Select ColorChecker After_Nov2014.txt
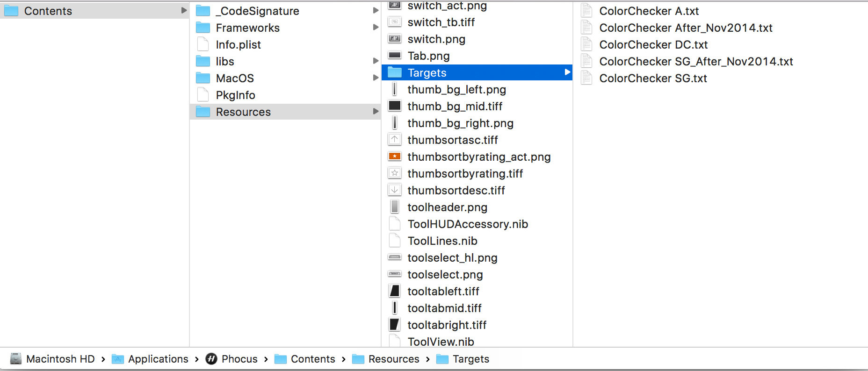This screenshot has width=868, height=371. [x=686, y=28]
